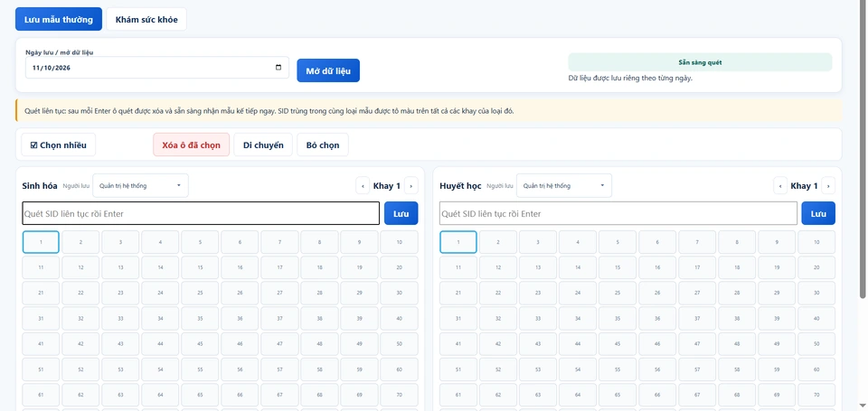Click the Bỏ chọn button
Viewport: 868px width, 411px height.
323,145
